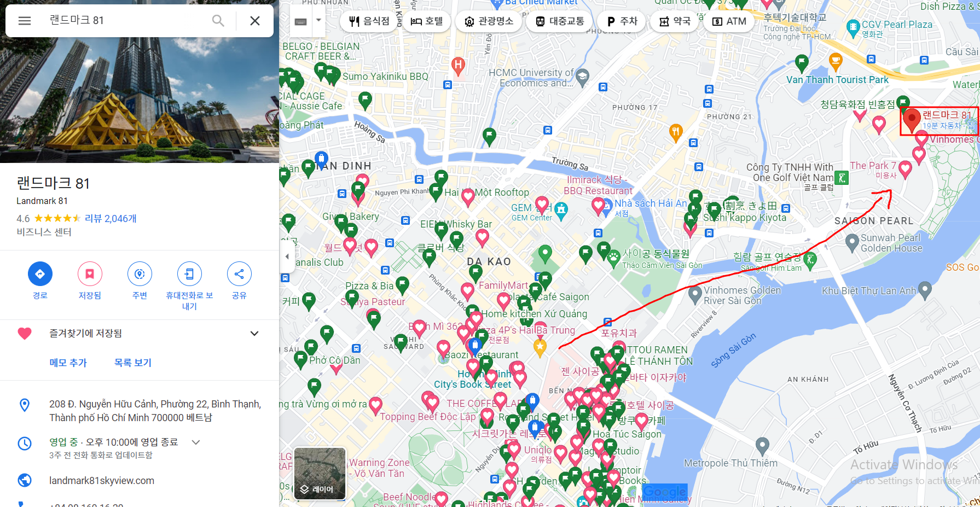Screen dimensions: 980x507
Task: Click the Van Thanh Tourist Park marker
Action: click(x=802, y=63)
